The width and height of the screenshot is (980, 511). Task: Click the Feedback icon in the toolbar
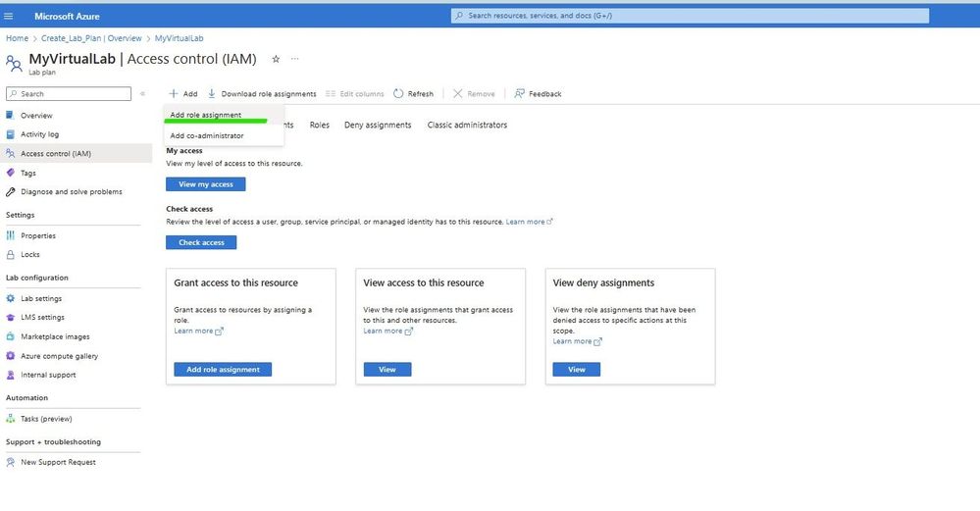point(519,94)
